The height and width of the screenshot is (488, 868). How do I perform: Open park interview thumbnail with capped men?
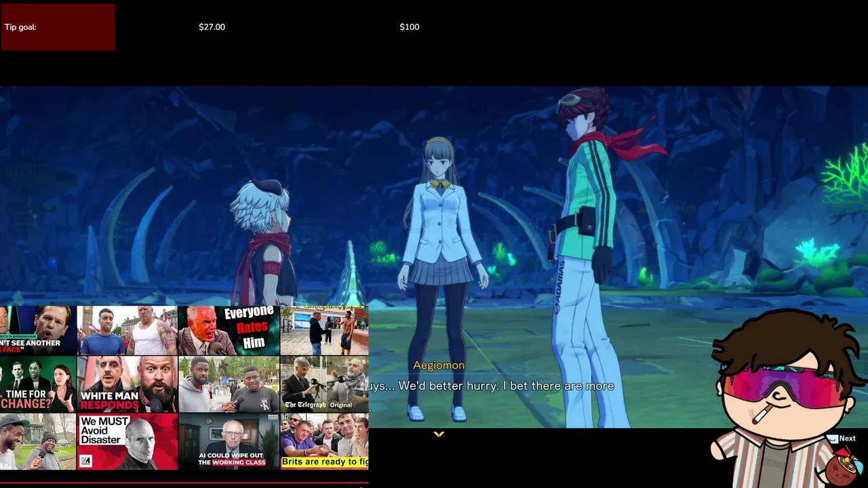[38, 441]
